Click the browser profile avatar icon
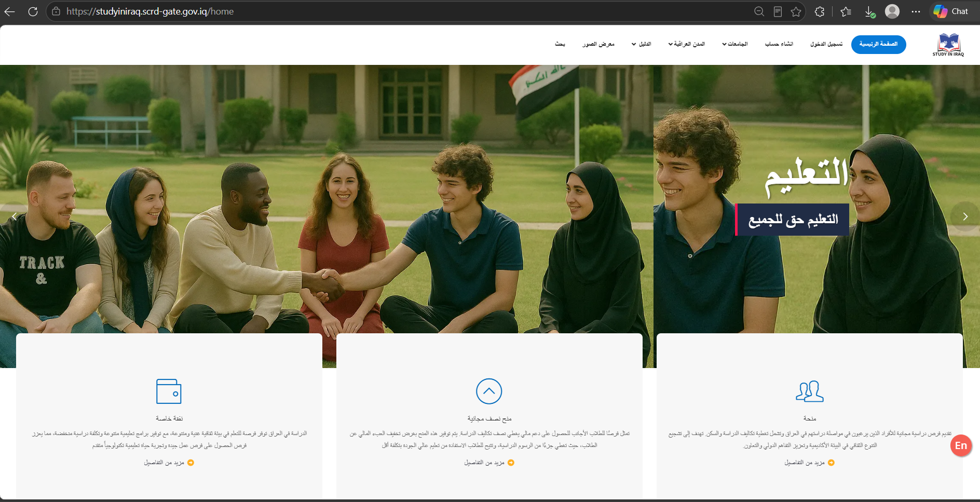 click(x=892, y=11)
